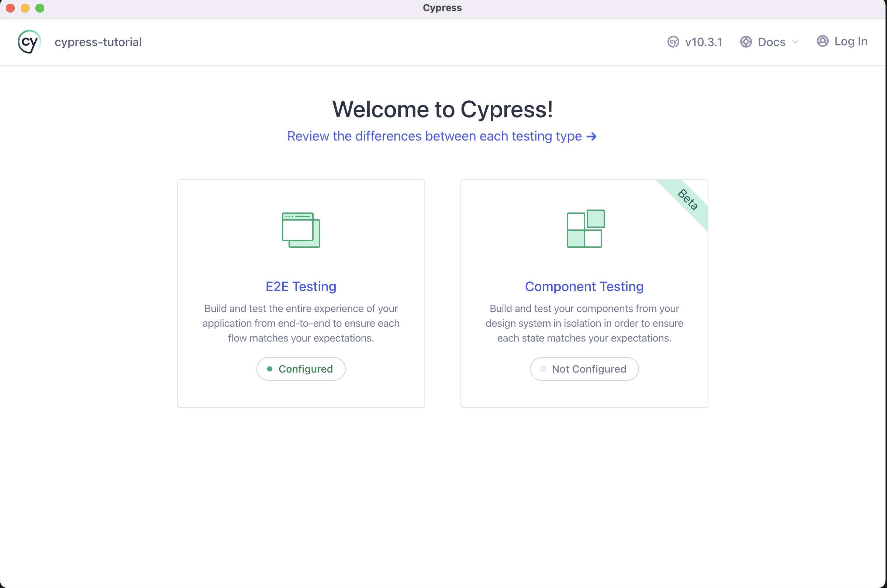Click the Not Configured badge button
This screenshot has height=588, width=887.
584,369
